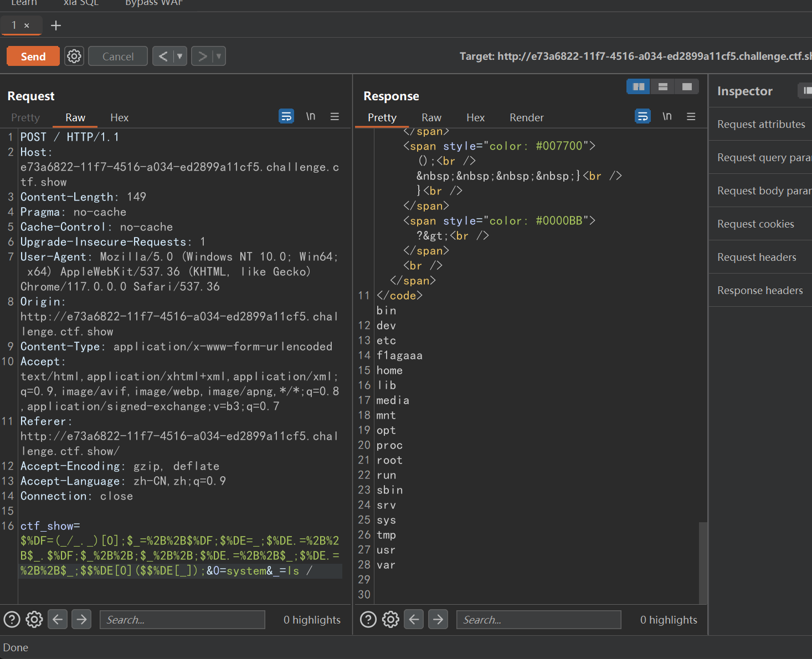This screenshot has height=659, width=812.
Task: Toggle Inspector layout icon
Action: pyautogui.click(x=806, y=90)
